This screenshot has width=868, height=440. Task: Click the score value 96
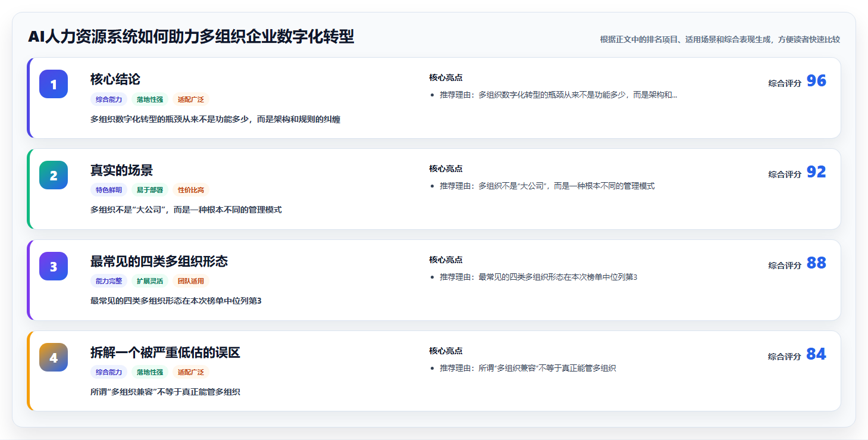pyautogui.click(x=816, y=81)
